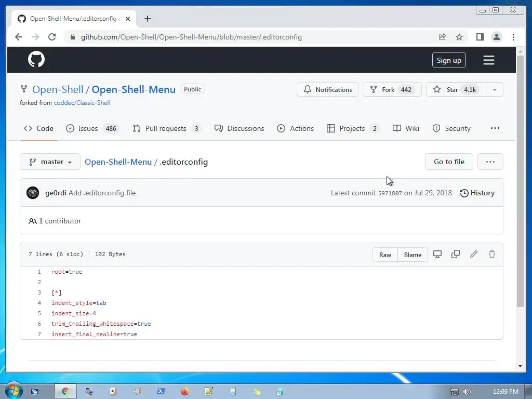Click the ge0rdi avatar image
Screen dimensions: 532x399
tap(33, 193)
